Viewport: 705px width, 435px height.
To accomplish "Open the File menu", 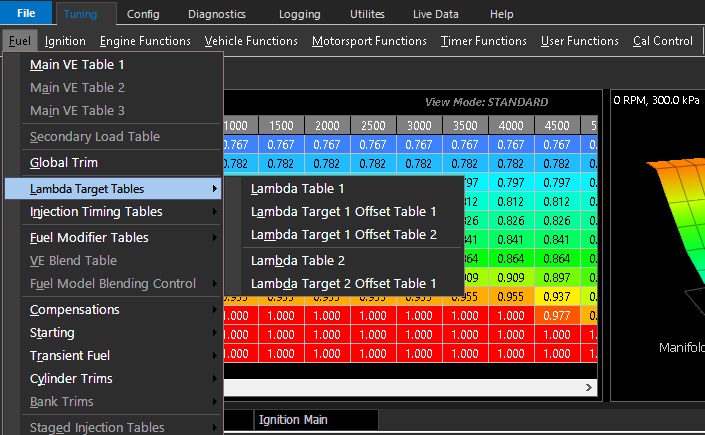I will tap(26, 13).
